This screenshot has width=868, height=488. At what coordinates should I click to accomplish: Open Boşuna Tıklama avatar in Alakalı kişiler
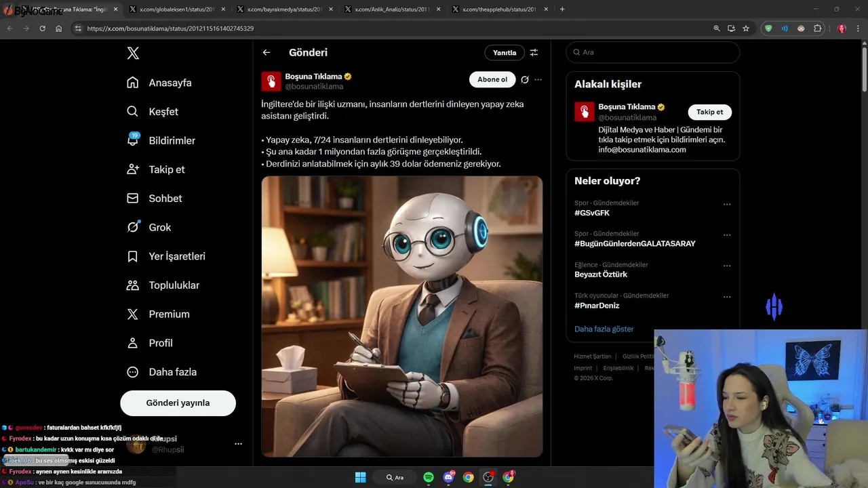click(x=585, y=112)
